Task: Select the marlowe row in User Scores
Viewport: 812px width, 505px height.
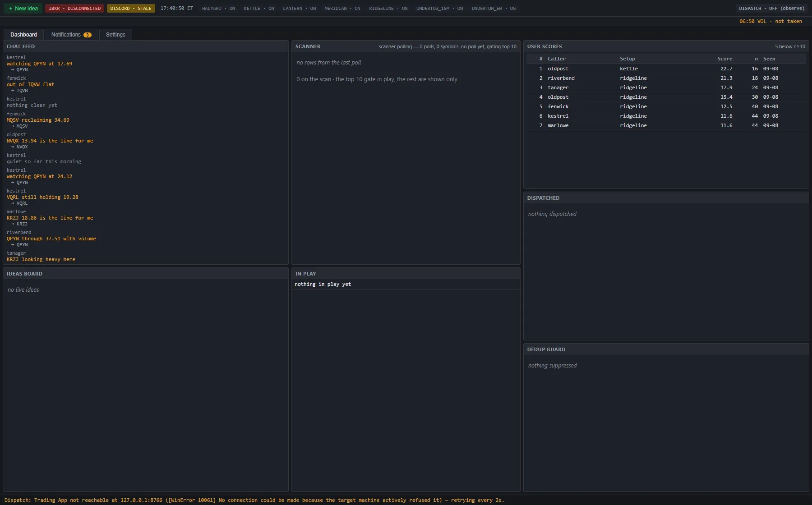Action: click(x=666, y=125)
